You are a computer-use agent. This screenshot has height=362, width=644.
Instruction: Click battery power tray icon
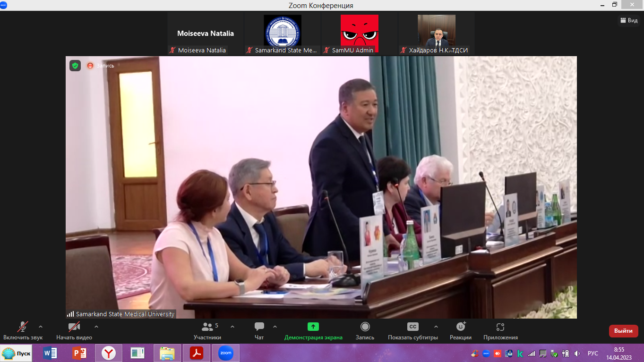pyautogui.click(x=566, y=354)
